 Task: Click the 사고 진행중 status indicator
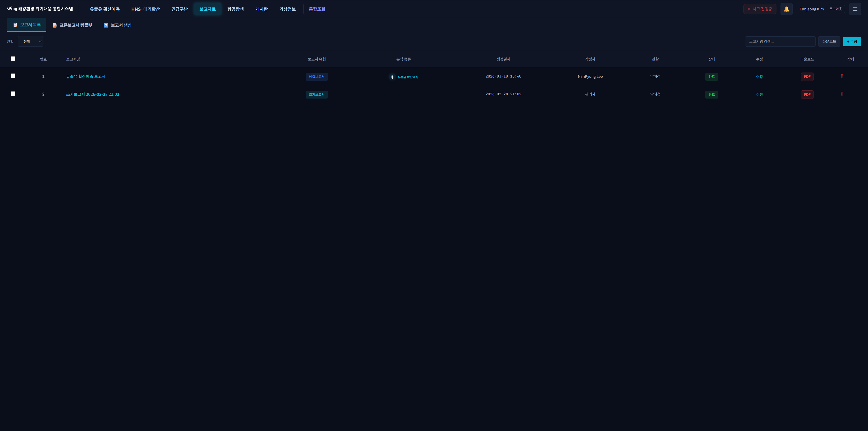759,9
